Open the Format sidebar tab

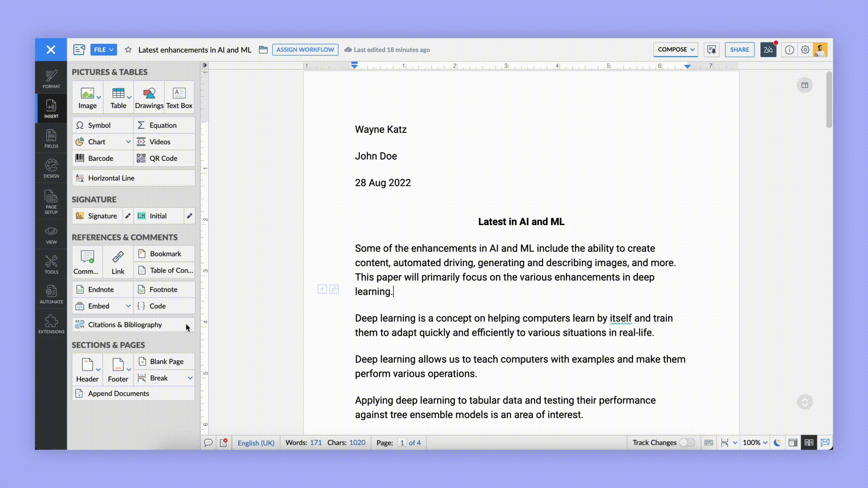(51, 79)
